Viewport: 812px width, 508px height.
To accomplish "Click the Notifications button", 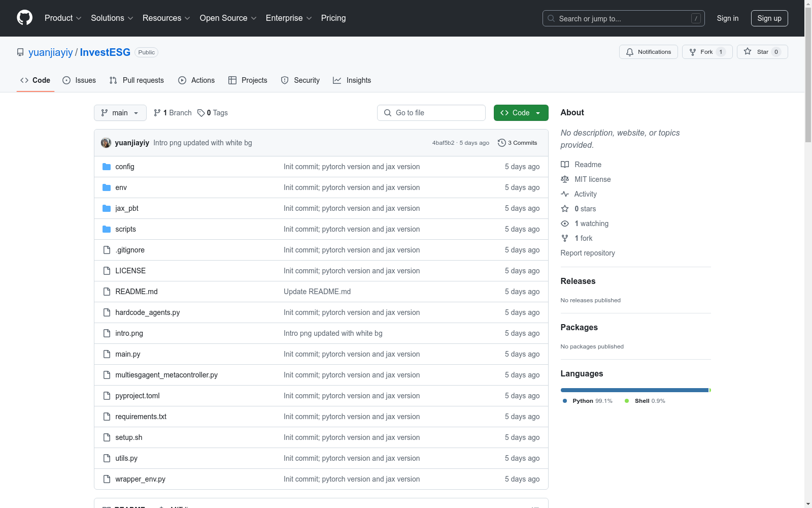I will coord(649,52).
